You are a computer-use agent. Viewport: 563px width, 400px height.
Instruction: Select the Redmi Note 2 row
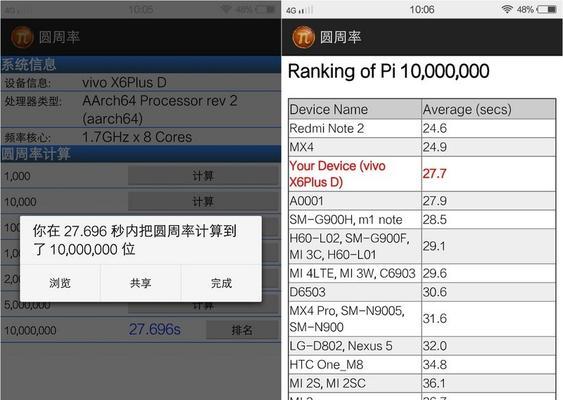(422, 128)
